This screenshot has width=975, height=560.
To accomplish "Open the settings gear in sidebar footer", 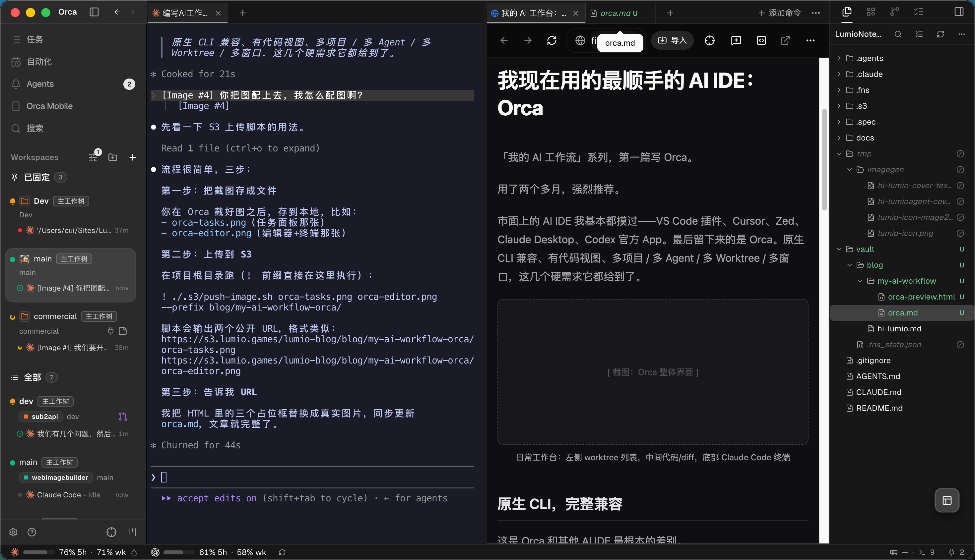I will 14,532.
